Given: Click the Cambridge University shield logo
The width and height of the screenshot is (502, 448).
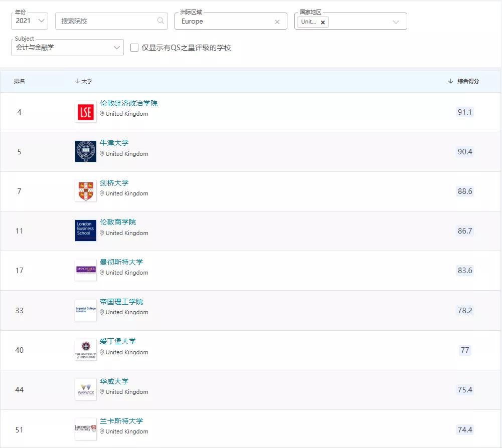Looking at the screenshot, I should coord(85,191).
